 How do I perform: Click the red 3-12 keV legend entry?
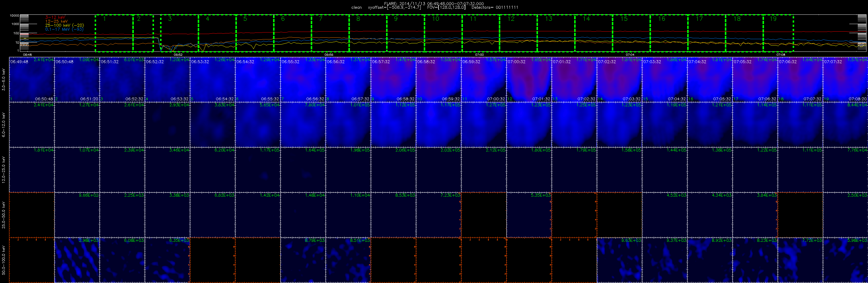click(55, 17)
